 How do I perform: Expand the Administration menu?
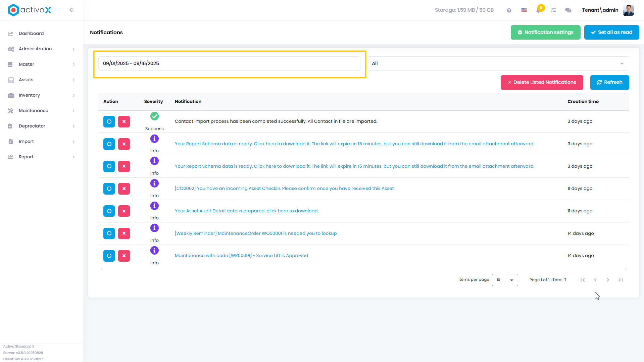[42, 49]
